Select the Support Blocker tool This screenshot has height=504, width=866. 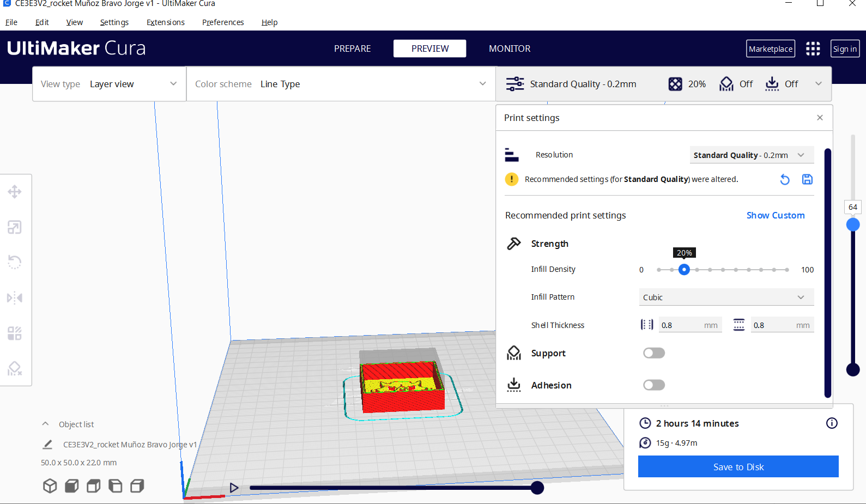point(15,369)
